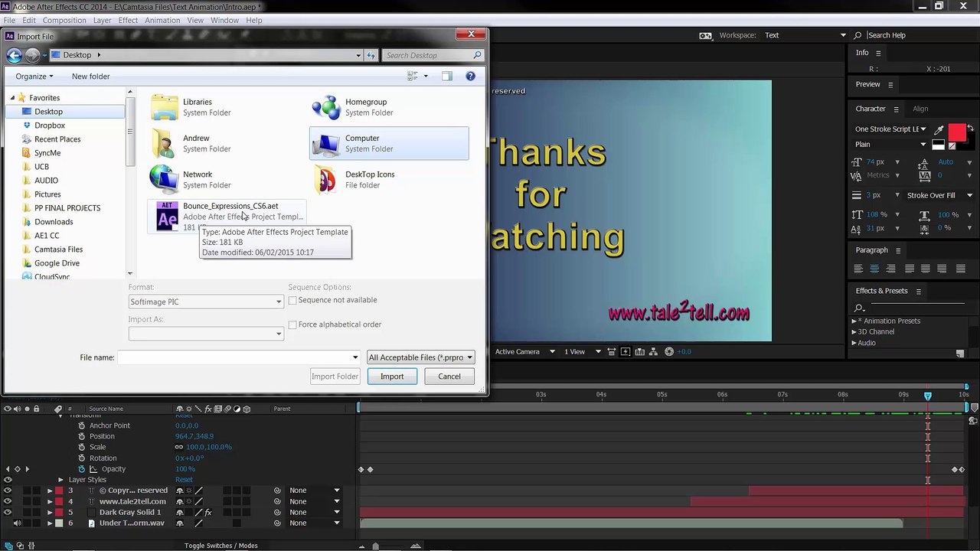
Task: Create new bin in Effects & Presets
Action: (x=960, y=354)
